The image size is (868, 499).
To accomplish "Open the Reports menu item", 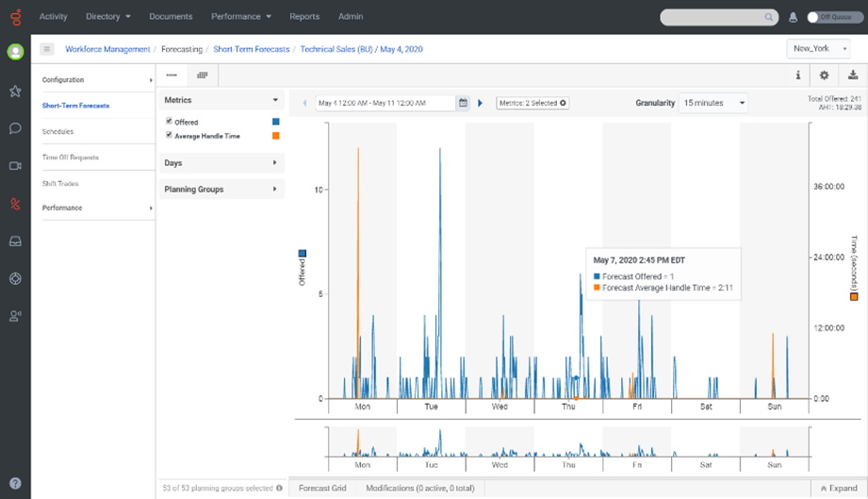I will 304,17.
